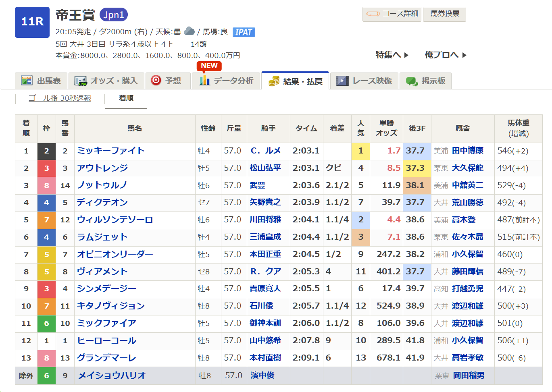Viewport: 552px width, 392px height.
Task: Select the 結果・払戻 tab
Action: (295, 81)
